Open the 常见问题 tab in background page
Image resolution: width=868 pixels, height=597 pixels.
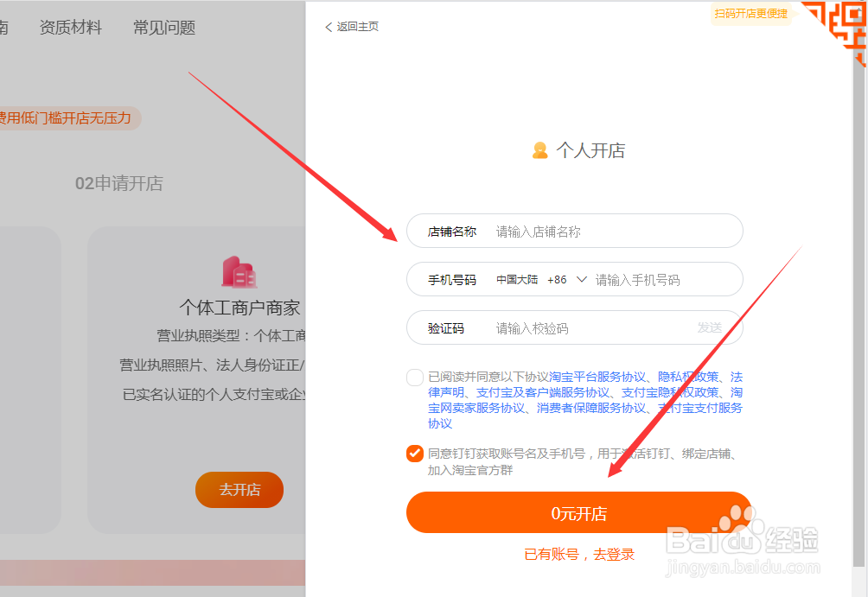click(x=164, y=27)
